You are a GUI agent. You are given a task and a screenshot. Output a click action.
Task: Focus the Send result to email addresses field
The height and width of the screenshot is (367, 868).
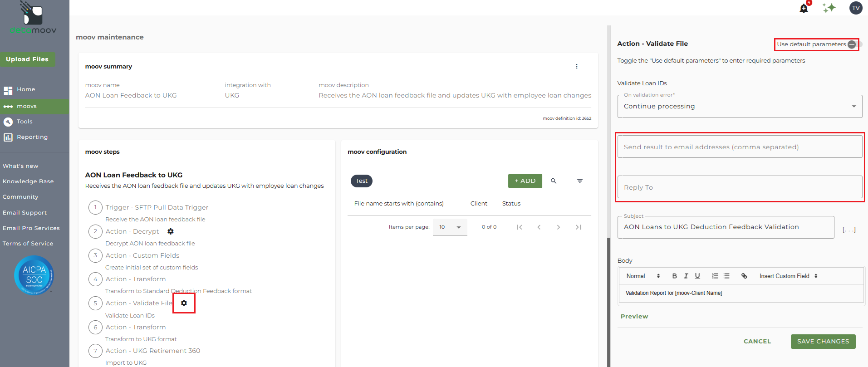point(740,147)
